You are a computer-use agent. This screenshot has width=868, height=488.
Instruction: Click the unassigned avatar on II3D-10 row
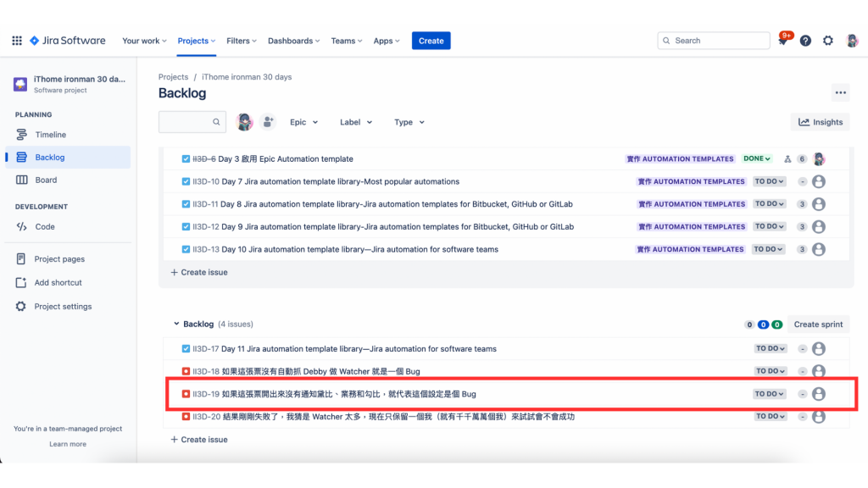[x=819, y=181]
